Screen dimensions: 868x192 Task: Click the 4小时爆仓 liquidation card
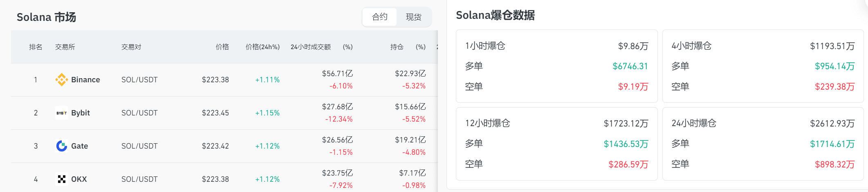(763, 66)
